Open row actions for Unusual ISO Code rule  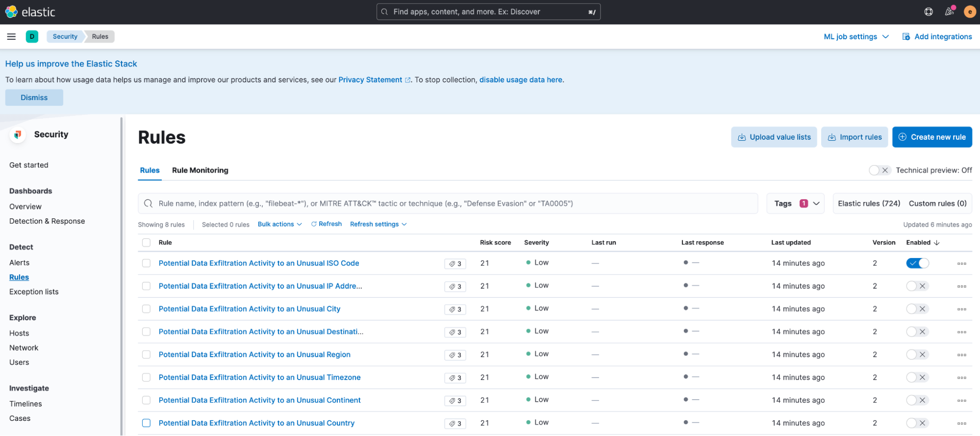pyautogui.click(x=961, y=263)
